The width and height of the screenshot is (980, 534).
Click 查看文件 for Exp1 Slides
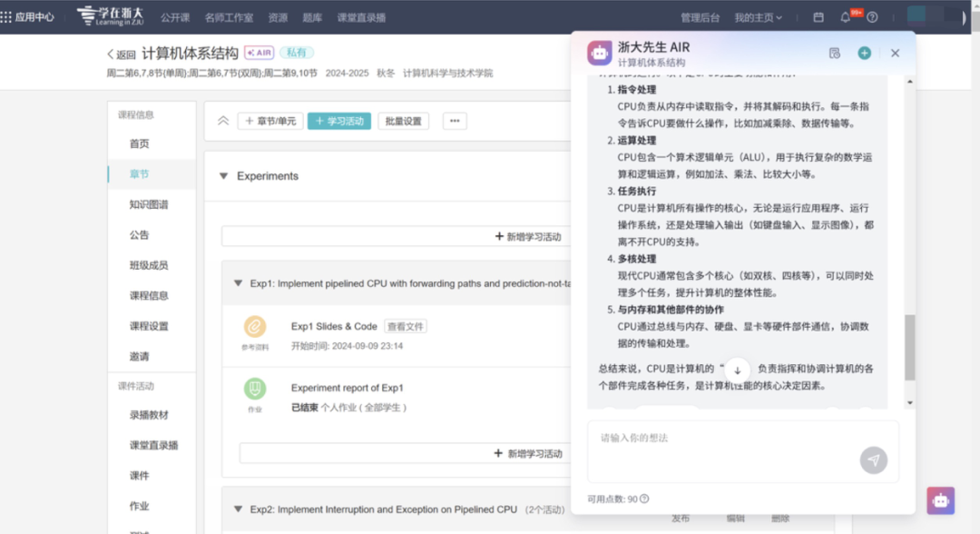[405, 326]
